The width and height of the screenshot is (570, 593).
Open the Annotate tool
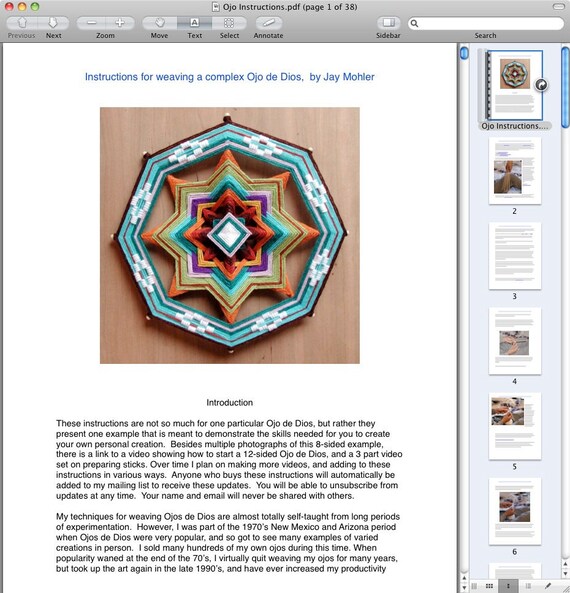point(269,23)
